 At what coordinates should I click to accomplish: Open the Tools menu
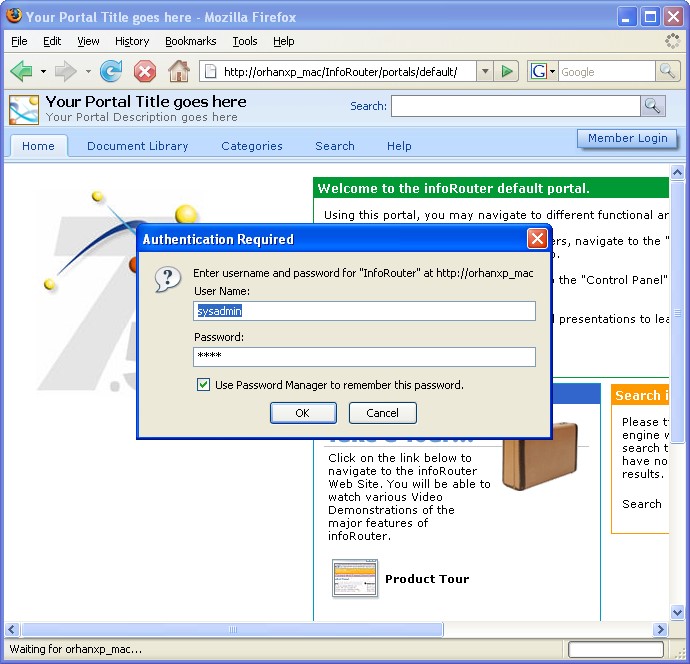[245, 41]
